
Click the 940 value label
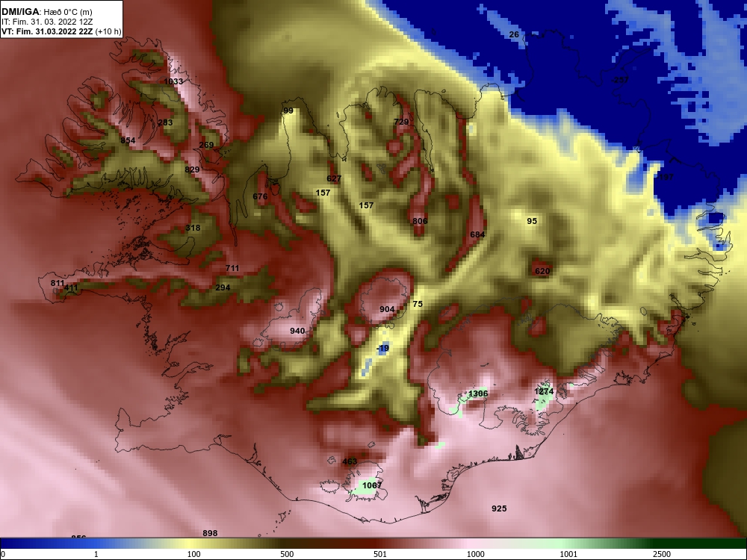coord(297,331)
